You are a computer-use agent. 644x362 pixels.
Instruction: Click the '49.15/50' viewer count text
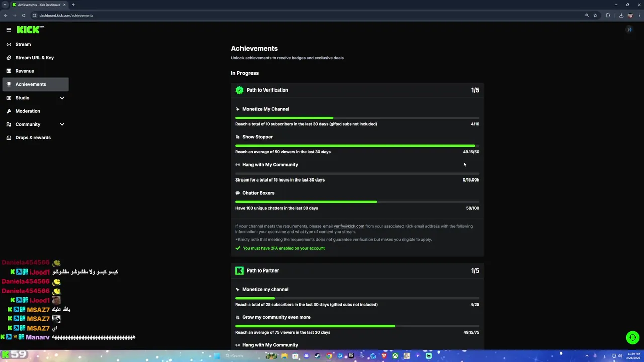point(471,152)
